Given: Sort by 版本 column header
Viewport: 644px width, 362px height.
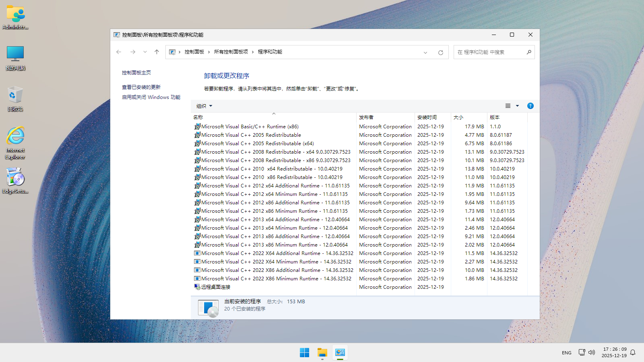Looking at the screenshot, I should tap(507, 117).
